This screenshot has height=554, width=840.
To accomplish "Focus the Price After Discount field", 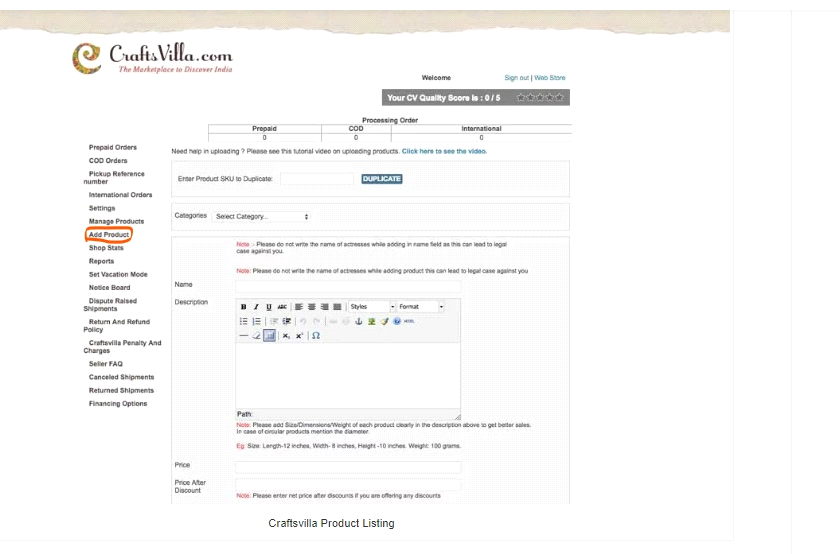I will coord(348,485).
